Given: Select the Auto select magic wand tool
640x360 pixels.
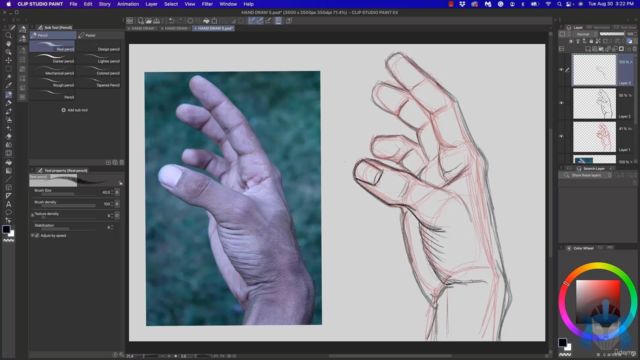Looking at the screenshot, I should click(8, 77).
